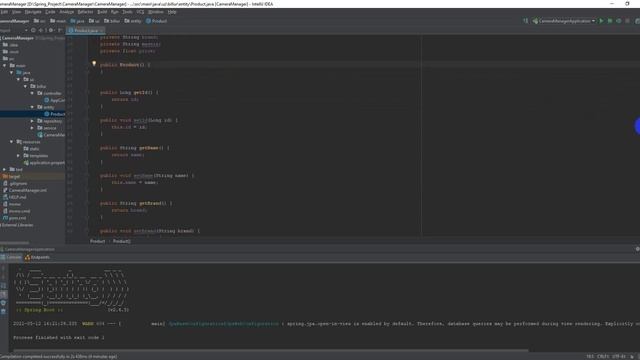Open the Project view dropdown
Image resolution: width=640 pixels, height=360 pixels.
click(x=26, y=30)
